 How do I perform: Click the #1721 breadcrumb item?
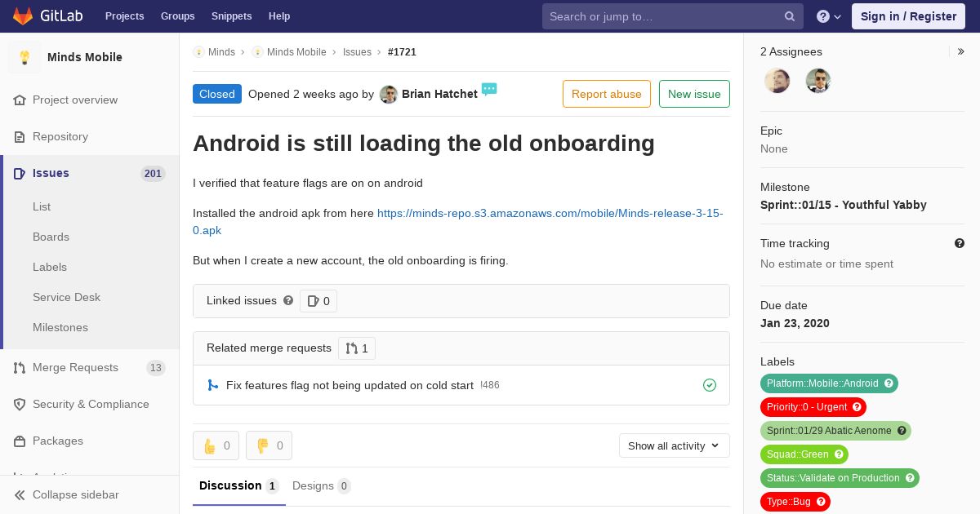[x=402, y=52]
